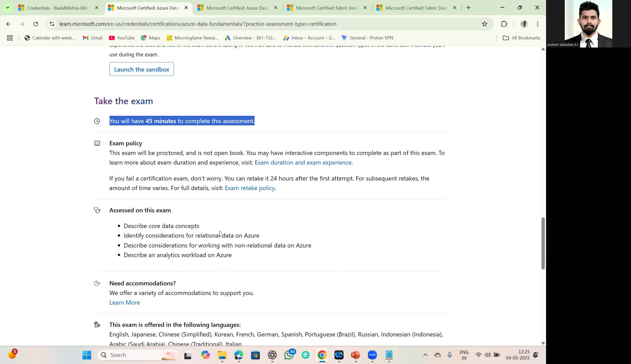
Task: Open File Explorer from taskbar
Action: click(x=222, y=355)
